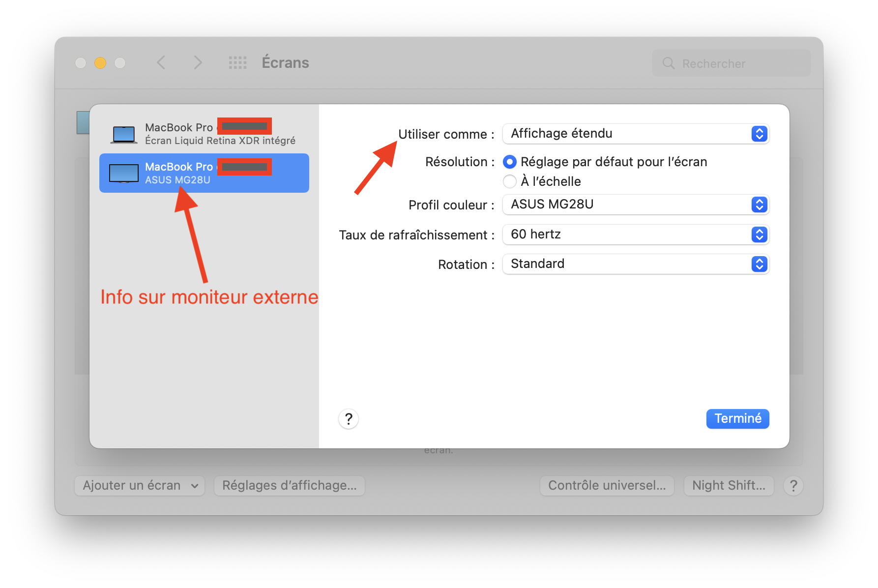Click the Utiliser comme label
This screenshot has height=588, width=878.
(x=446, y=134)
